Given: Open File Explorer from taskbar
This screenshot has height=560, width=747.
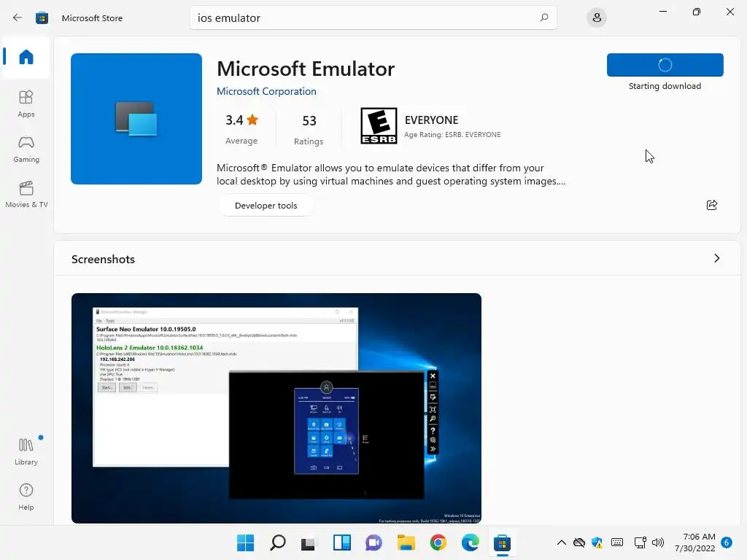Looking at the screenshot, I should point(406,542).
